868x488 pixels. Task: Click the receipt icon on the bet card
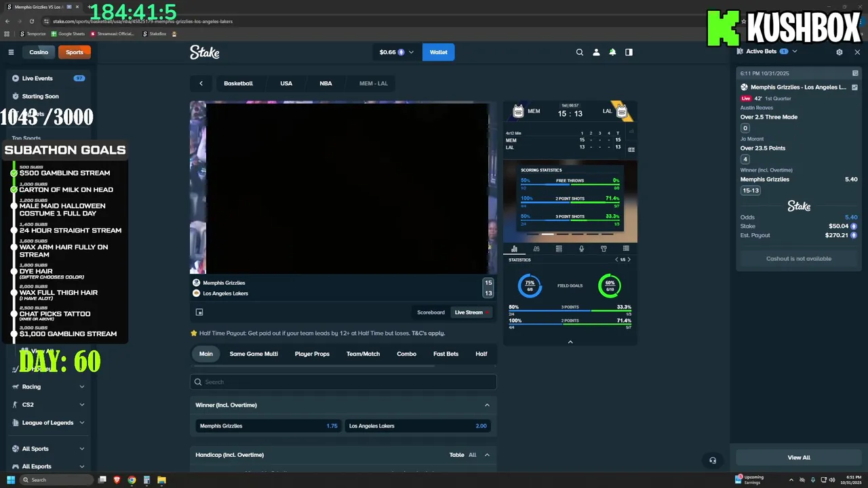(x=855, y=73)
